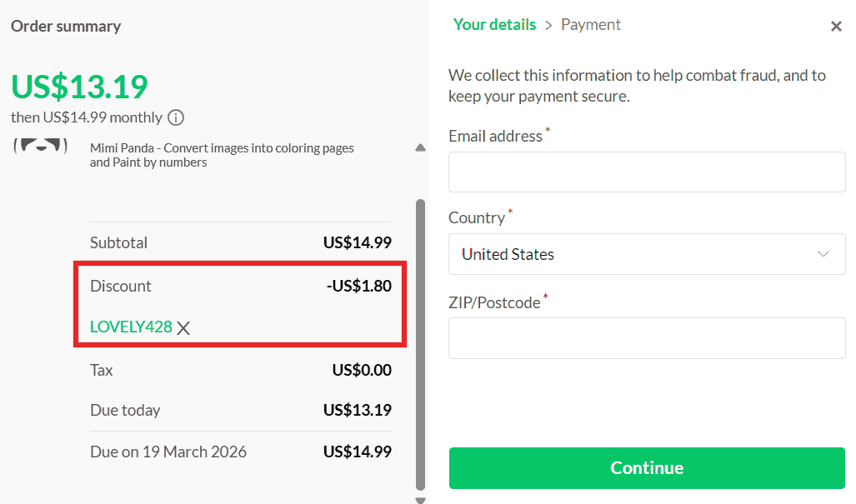Click the breadcrumb chevron separator

(548, 26)
